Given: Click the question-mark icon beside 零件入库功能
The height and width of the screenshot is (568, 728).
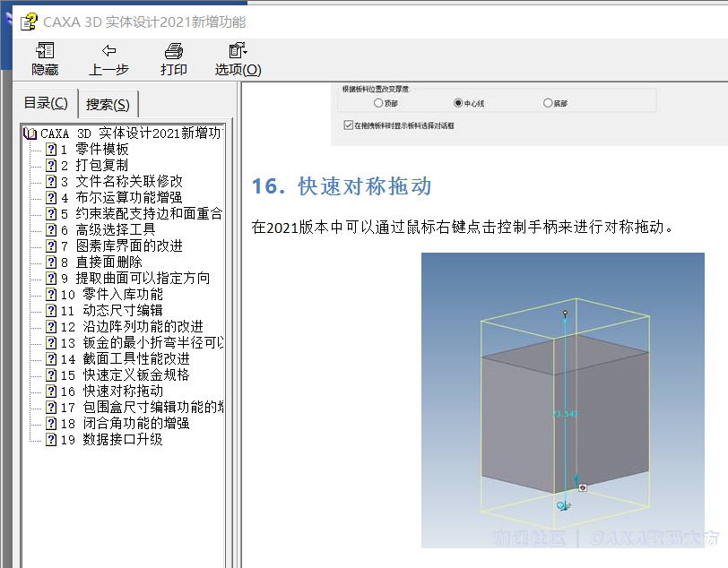Looking at the screenshot, I should tap(51, 294).
